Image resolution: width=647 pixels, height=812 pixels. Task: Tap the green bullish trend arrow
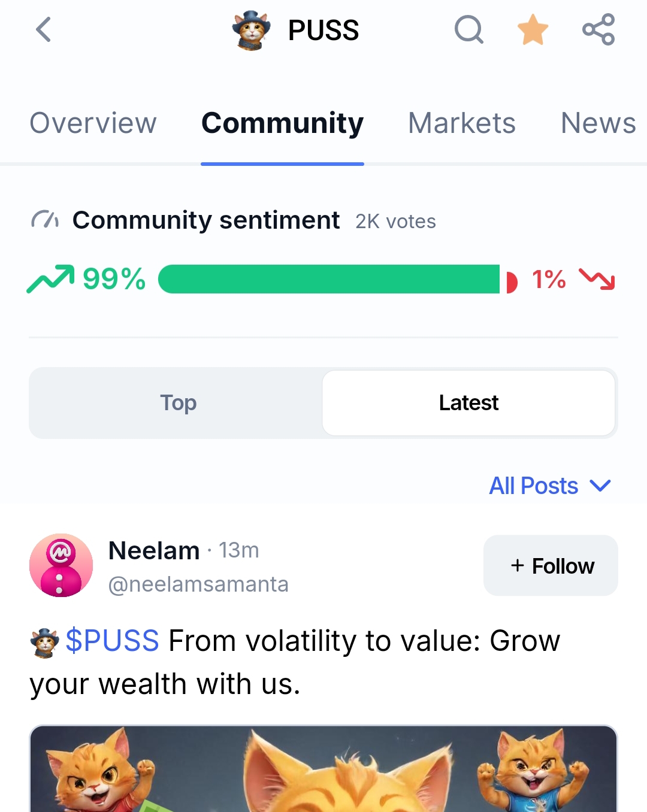point(50,279)
